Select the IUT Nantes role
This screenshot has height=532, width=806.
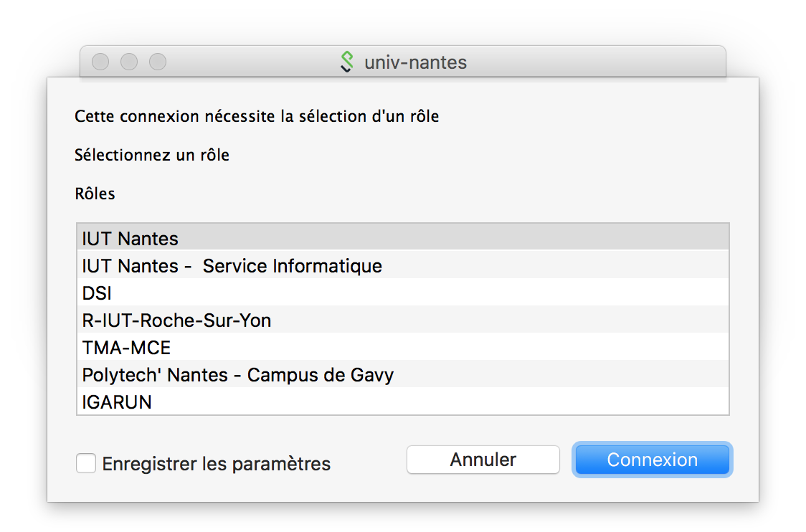click(x=130, y=239)
